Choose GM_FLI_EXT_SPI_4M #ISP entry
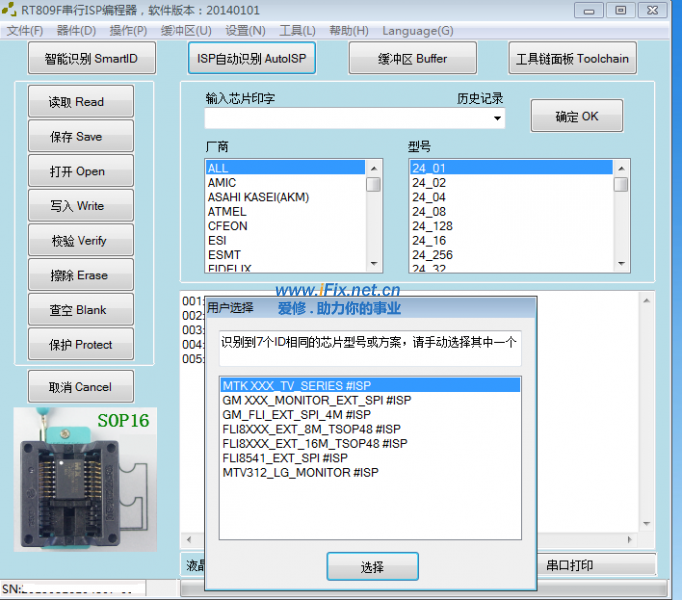682x600 pixels. click(x=370, y=414)
